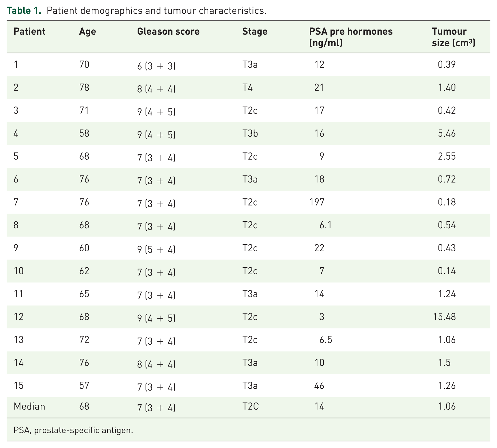497x448 pixels.
Task: Select the Gleason score column header
Action: [168, 31]
